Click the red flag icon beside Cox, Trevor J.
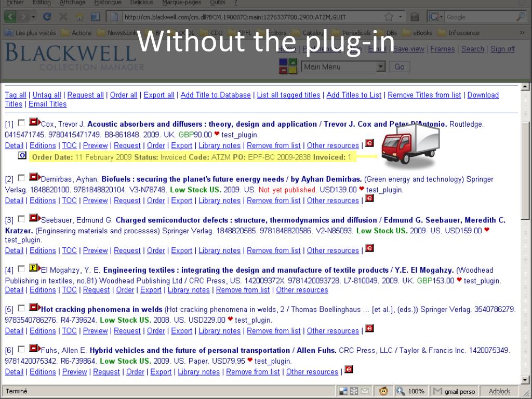Viewport: 532px width, 399px height. tap(34, 122)
